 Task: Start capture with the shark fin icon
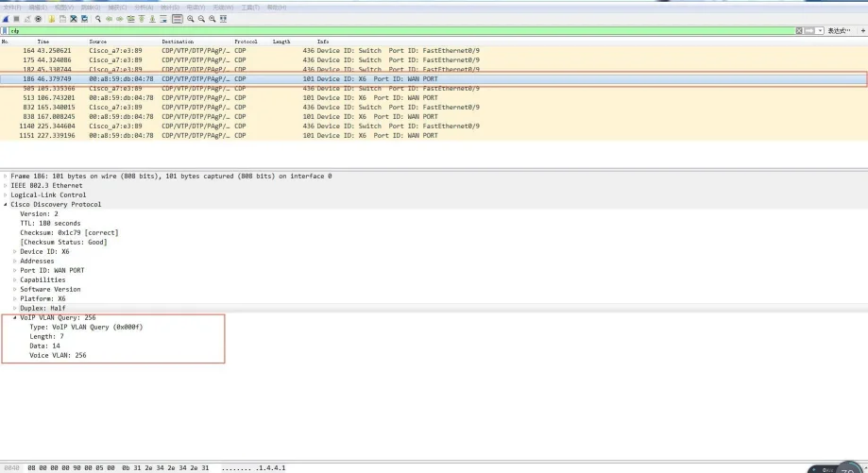(5, 19)
